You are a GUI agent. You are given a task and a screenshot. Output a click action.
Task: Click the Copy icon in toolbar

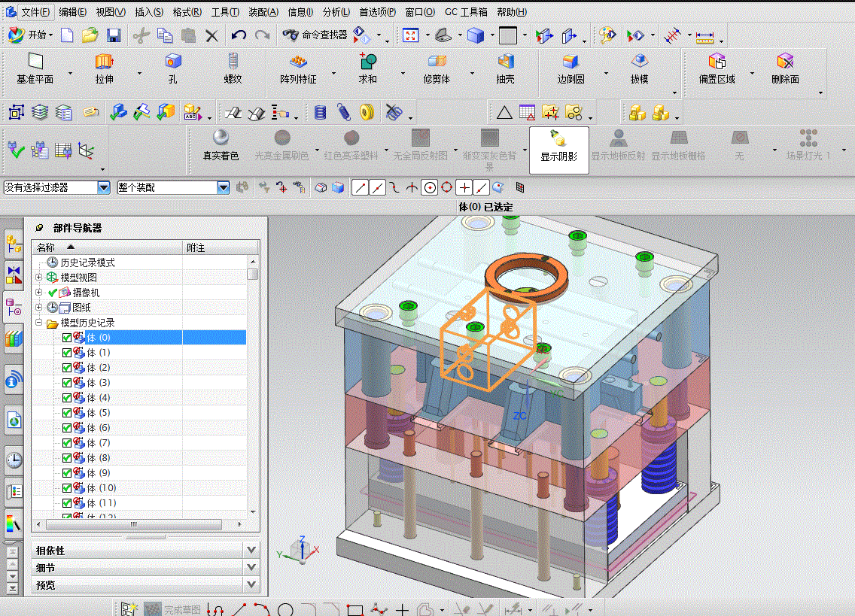164,35
